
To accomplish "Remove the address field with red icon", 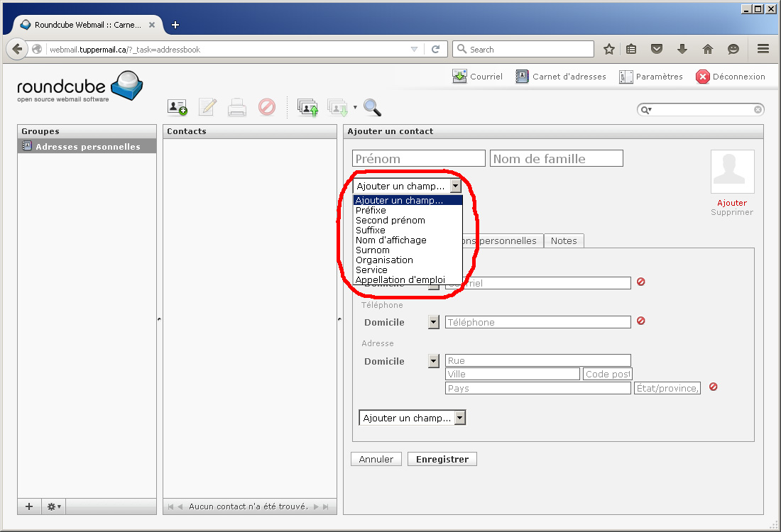I will 713,387.
